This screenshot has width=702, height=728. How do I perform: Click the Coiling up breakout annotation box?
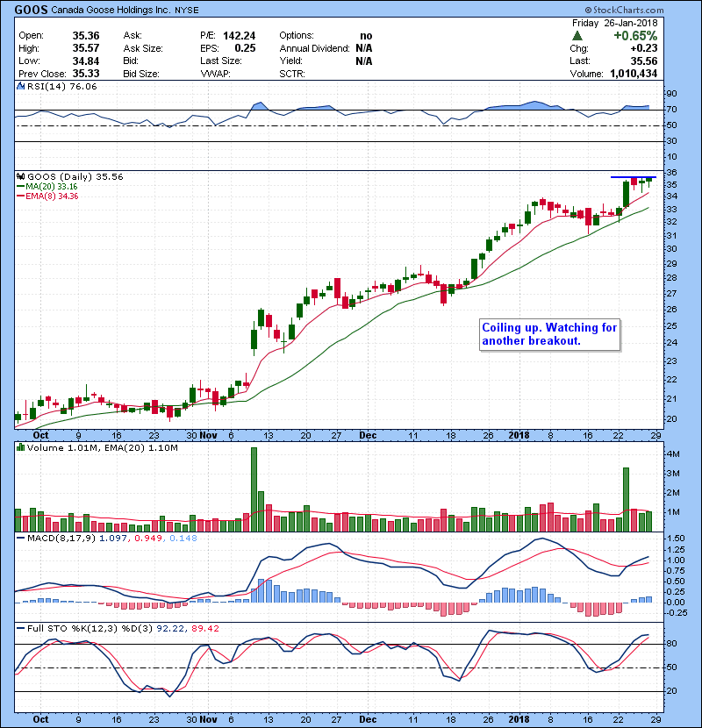[x=549, y=334]
